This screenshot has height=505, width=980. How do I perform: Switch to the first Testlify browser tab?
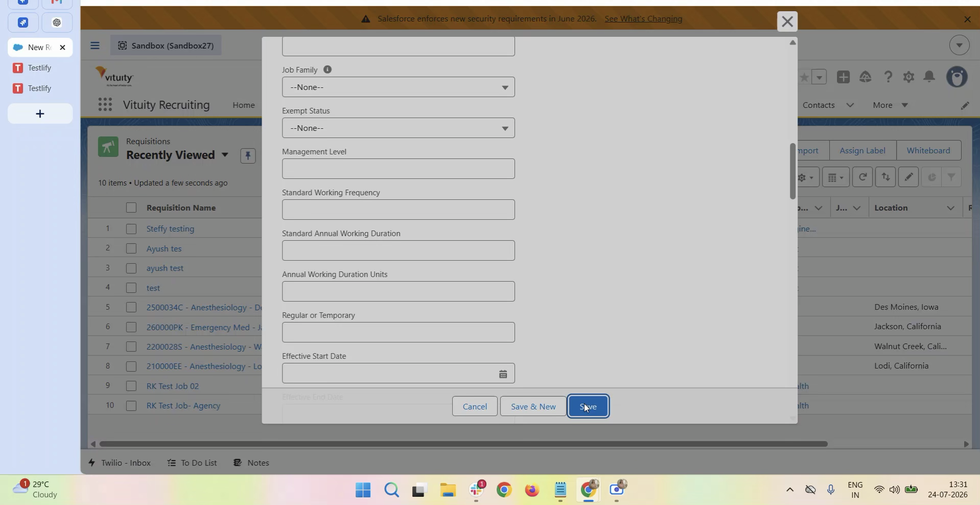coord(40,68)
